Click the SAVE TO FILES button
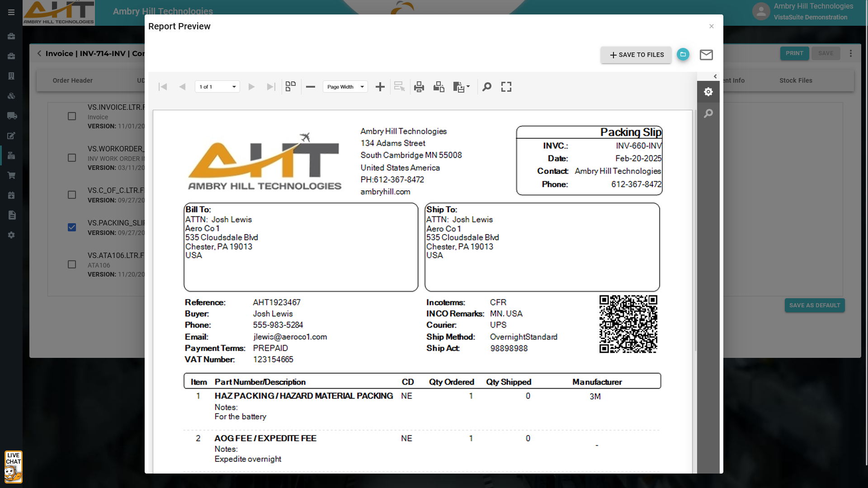The image size is (868, 488). point(636,55)
